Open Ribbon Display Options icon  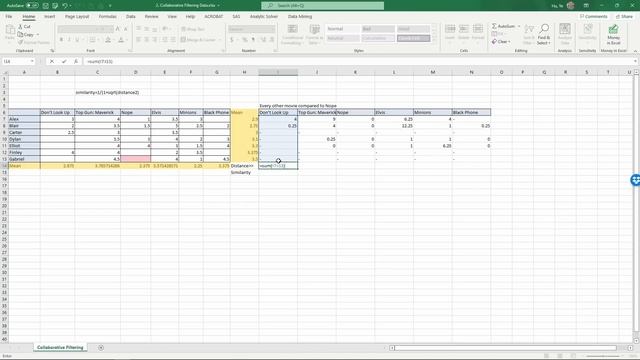(x=586, y=6)
